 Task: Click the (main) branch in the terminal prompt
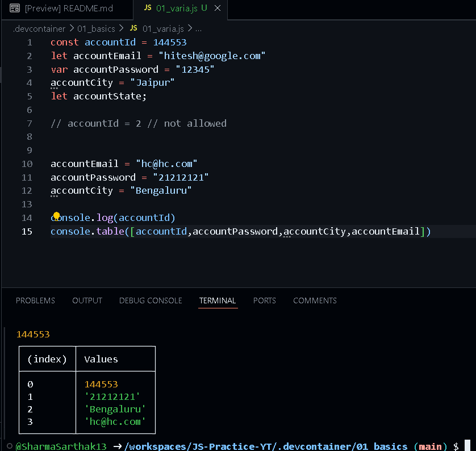click(x=430, y=446)
